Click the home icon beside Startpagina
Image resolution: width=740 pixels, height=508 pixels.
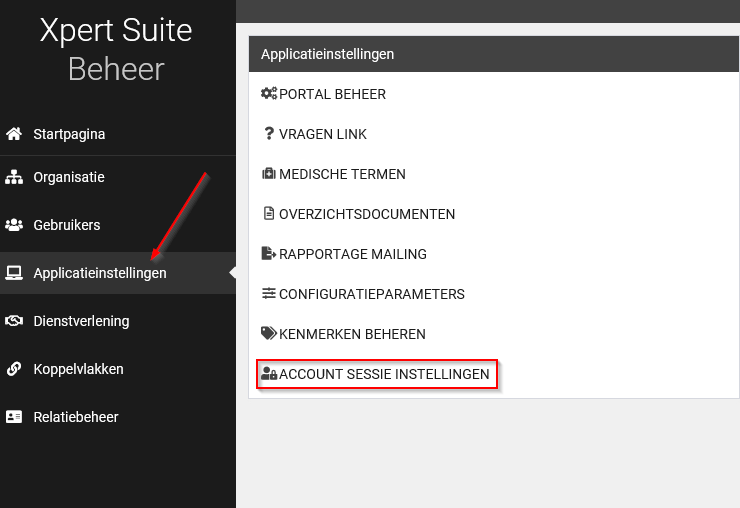[14, 134]
